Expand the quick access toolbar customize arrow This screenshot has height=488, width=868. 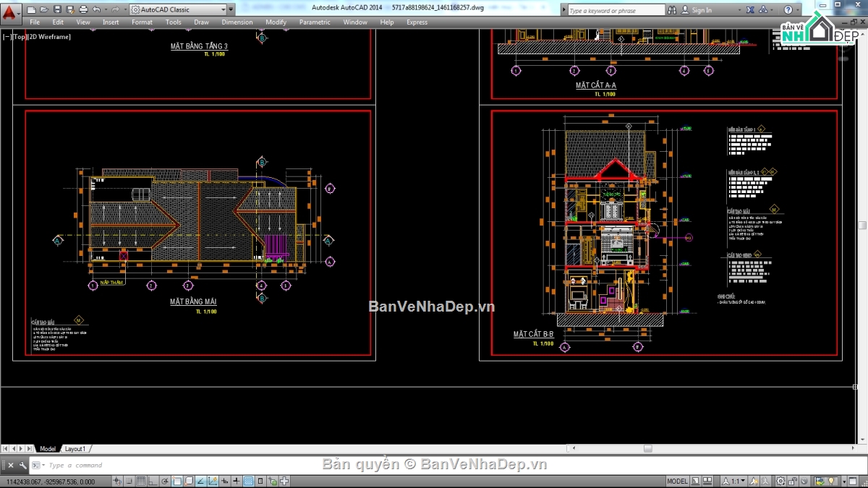pyautogui.click(x=231, y=10)
